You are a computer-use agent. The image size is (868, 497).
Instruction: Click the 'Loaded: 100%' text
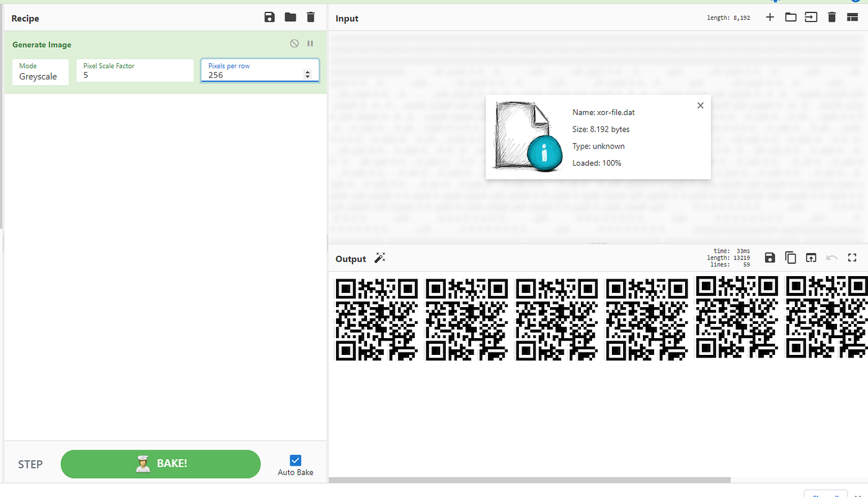click(x=596, y=163)
